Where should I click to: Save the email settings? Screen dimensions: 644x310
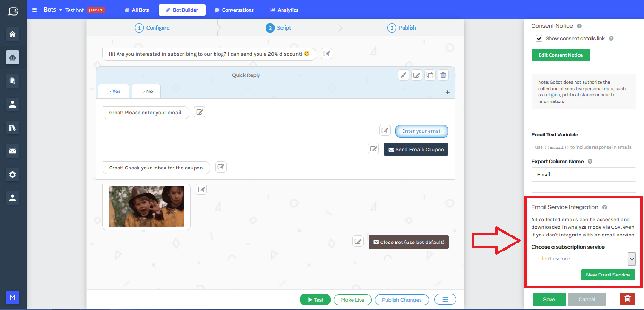point(549,300)
